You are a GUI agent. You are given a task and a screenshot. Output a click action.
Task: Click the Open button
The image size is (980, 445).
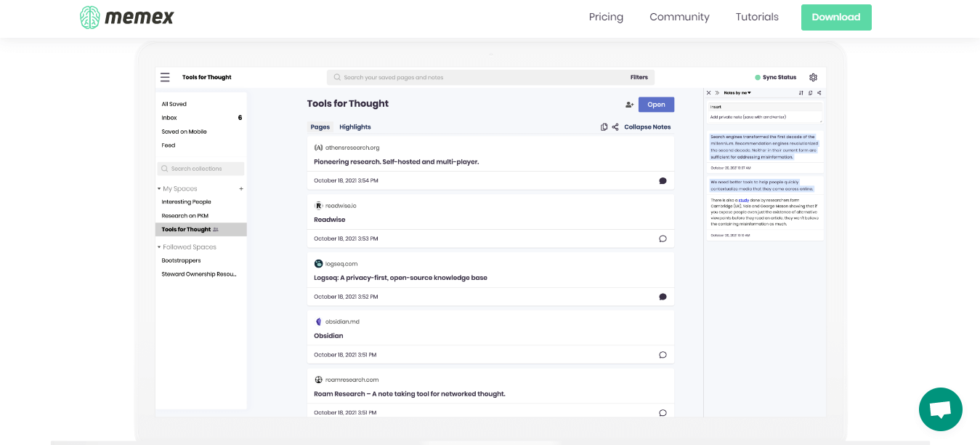point(657,105)
